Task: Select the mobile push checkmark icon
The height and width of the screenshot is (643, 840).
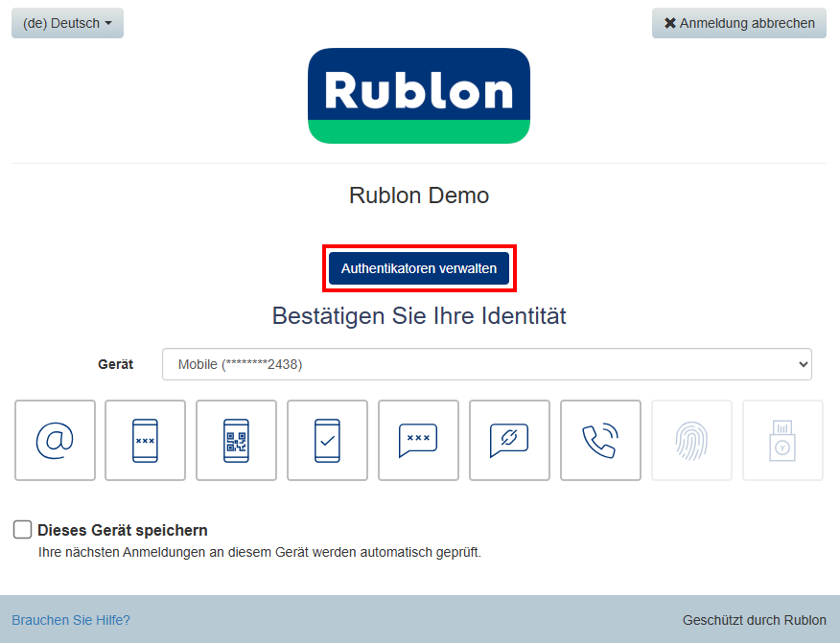Action: pos(327,440)
